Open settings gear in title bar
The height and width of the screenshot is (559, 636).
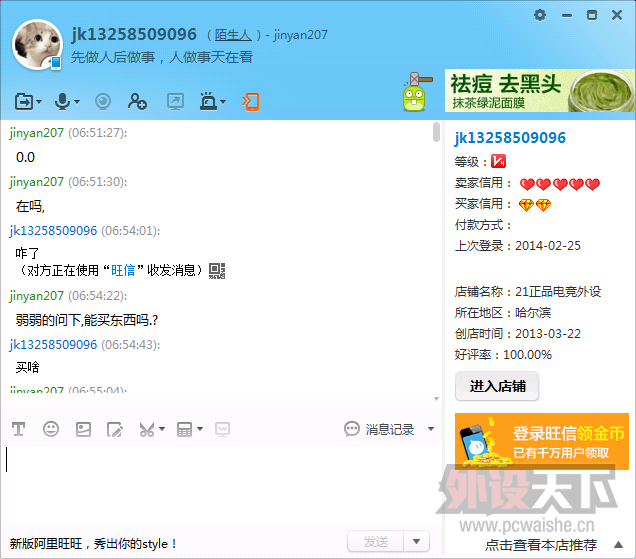click(x=540, y=15)
